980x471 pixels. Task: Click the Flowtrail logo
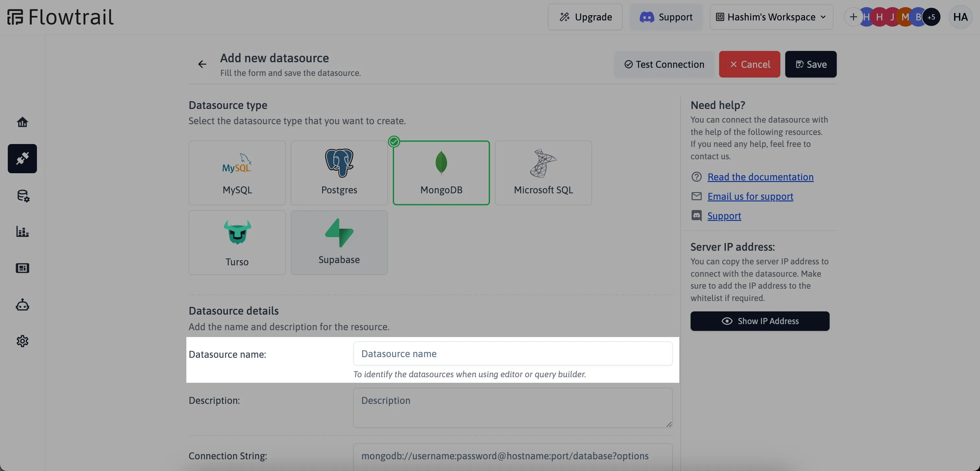pos(60,17)
